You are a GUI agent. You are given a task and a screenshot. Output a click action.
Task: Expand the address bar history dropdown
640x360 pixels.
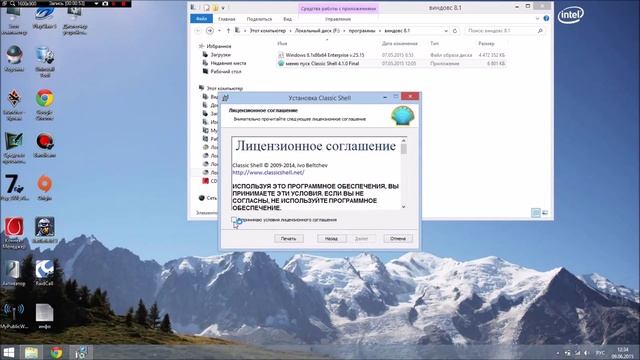(x=446, y=31)
